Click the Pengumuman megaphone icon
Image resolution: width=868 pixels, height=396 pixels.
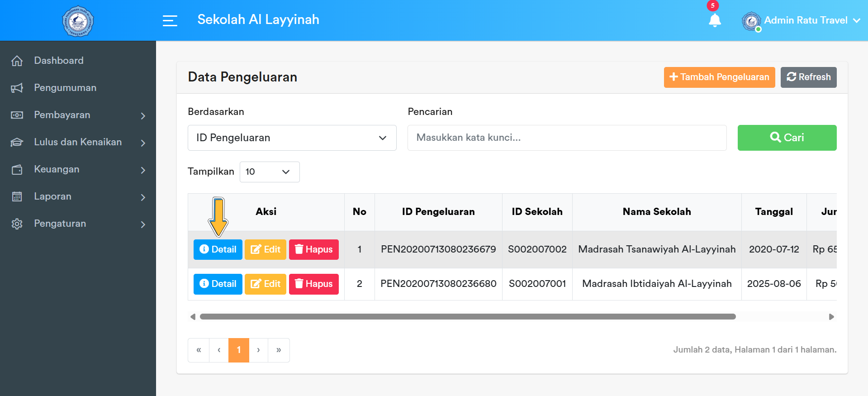[17, 88]
